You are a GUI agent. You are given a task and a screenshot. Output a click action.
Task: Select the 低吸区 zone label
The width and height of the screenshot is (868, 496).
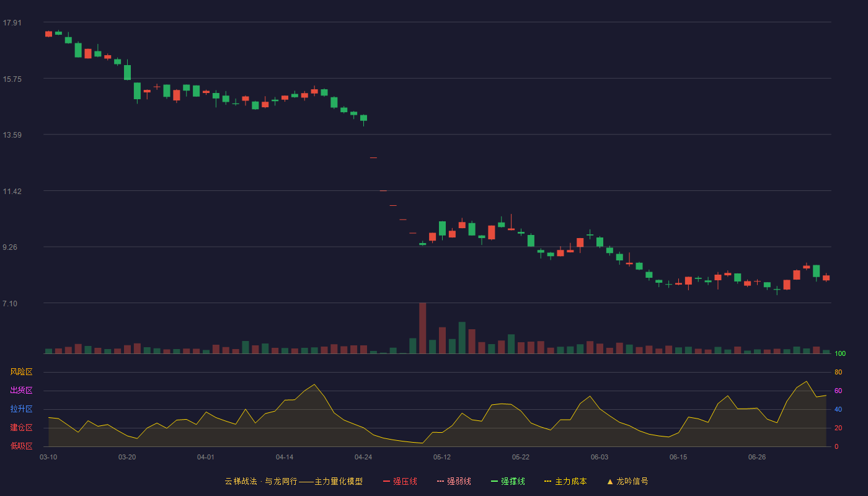point(21,446)
